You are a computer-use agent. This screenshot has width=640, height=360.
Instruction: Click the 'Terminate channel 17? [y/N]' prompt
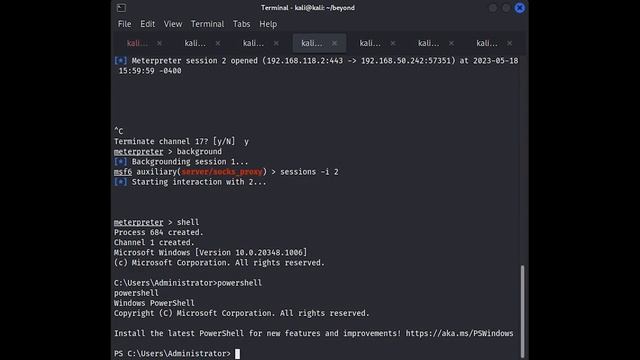(x=174, y=142)
